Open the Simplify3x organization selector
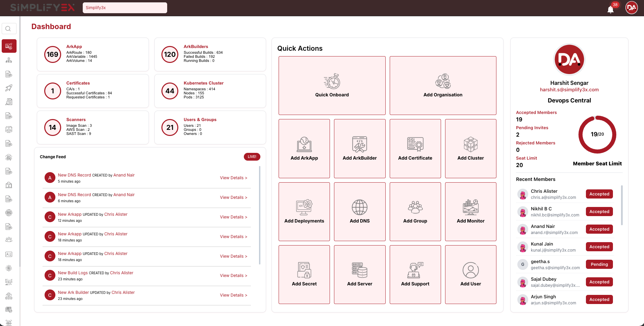 [x=125, y=7]
